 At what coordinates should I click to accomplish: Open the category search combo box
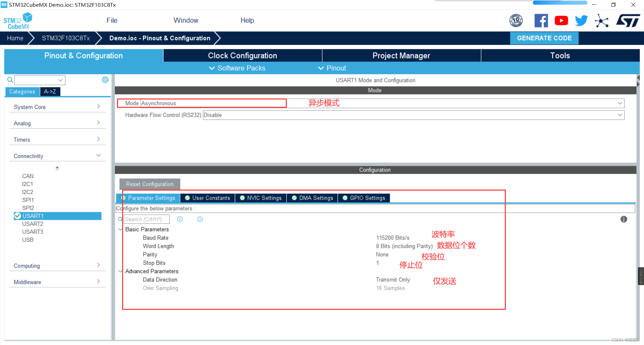(40, 80)
